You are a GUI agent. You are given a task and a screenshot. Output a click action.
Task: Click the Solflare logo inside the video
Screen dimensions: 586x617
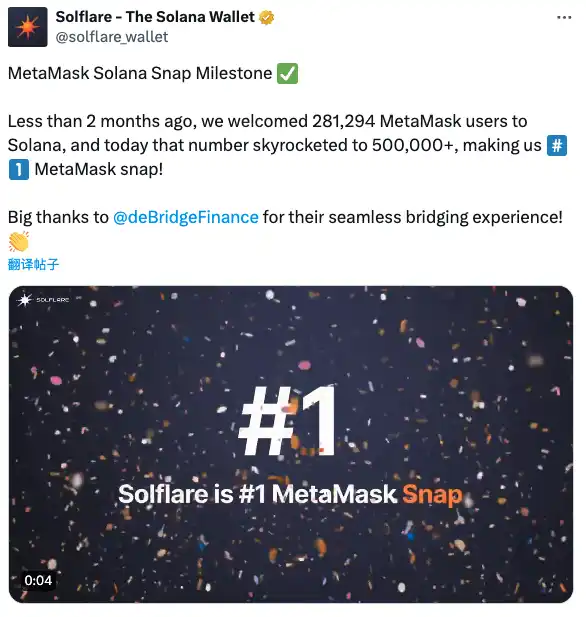click(43, 300)
